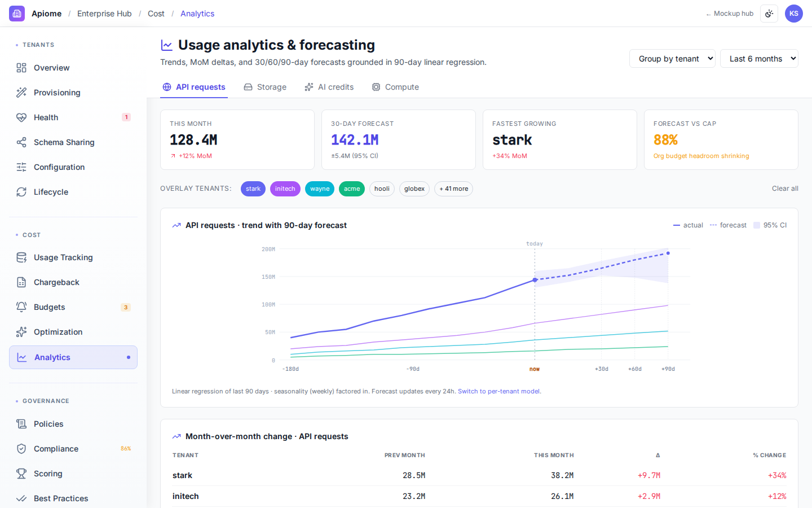The image size is (812, 508).
Task: Click the today marker point on chart
Action: pyautogui.click(x=535, y=280)
